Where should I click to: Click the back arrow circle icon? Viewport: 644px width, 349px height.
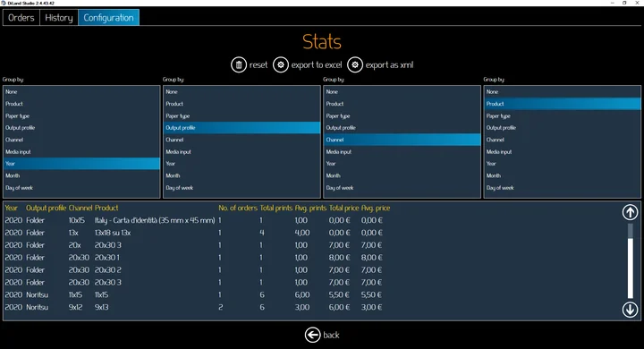pyautogui.click(x=312, y=335)
